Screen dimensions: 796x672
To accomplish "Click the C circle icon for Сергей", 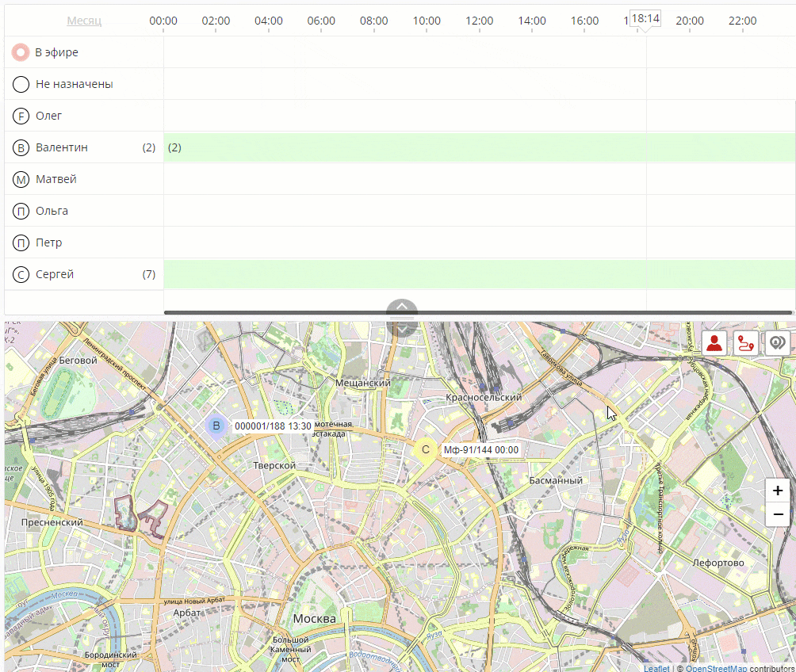I will (x=21, y=275).
